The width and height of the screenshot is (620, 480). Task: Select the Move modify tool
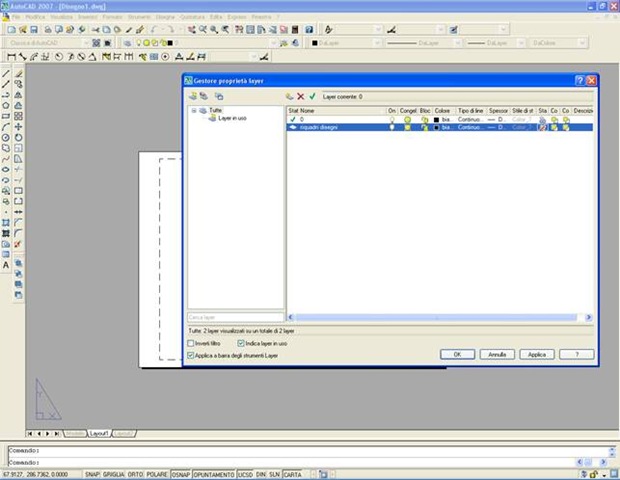18,127
